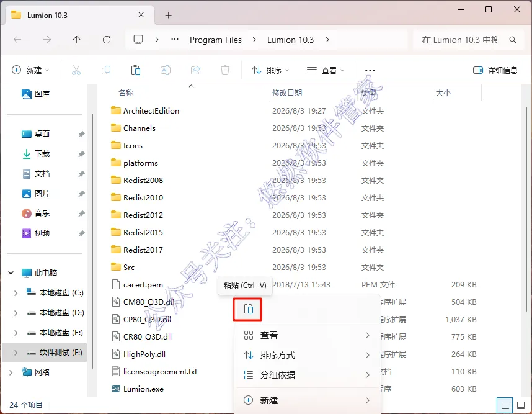This screenshot has width=532, height=414.
Task: Open Desktop (桌面) in the sidebar
Action: pyautogui.click(x=35, y=134)
